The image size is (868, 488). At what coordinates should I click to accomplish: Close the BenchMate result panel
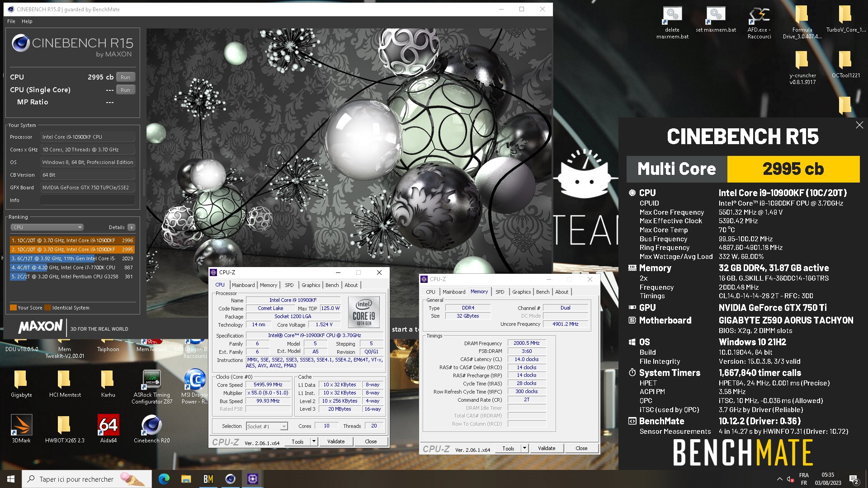coord(859,125)
